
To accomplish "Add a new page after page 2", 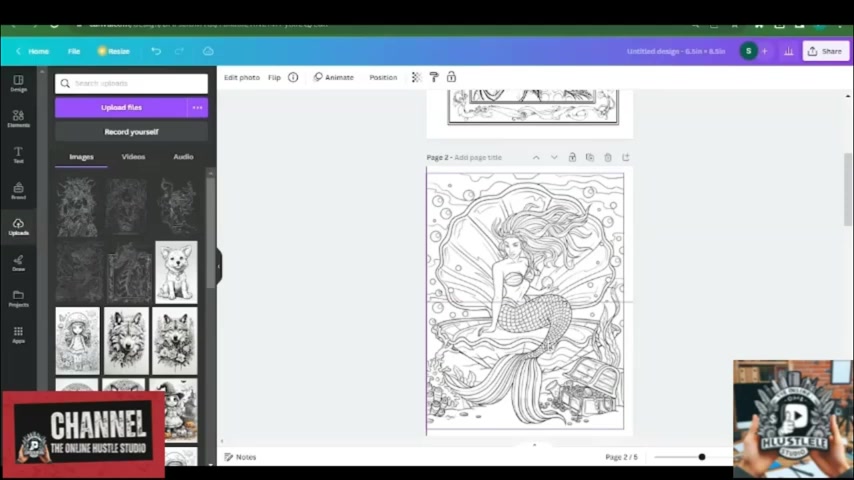I will tap(626, 157).
